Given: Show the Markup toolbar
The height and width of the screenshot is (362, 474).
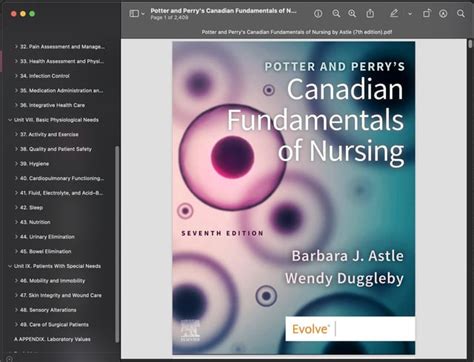Looking at the screenshot, I should (x=443, y=14).
